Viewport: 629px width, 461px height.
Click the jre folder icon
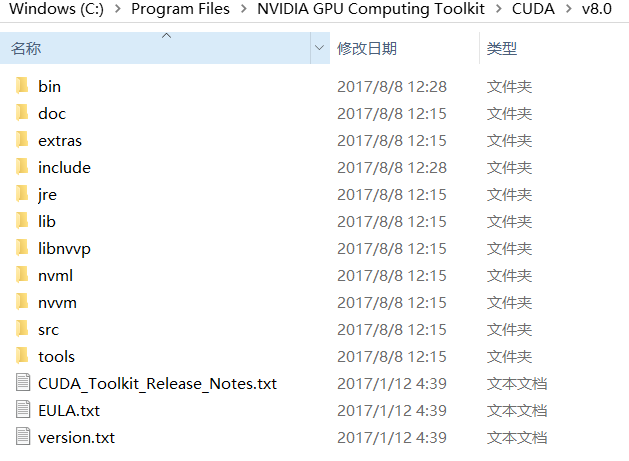click(x=22, y=194)
